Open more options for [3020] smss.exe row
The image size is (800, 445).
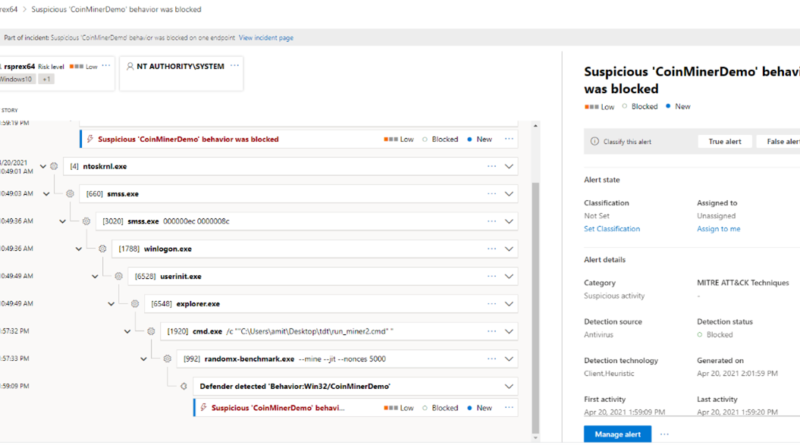pos(491,221)
